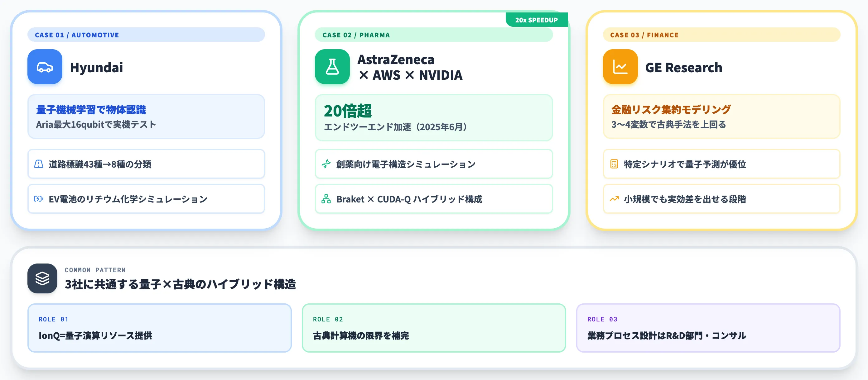
Task: Click the road sign icon in 道路標識43種 row
Action: click(39, 164)
